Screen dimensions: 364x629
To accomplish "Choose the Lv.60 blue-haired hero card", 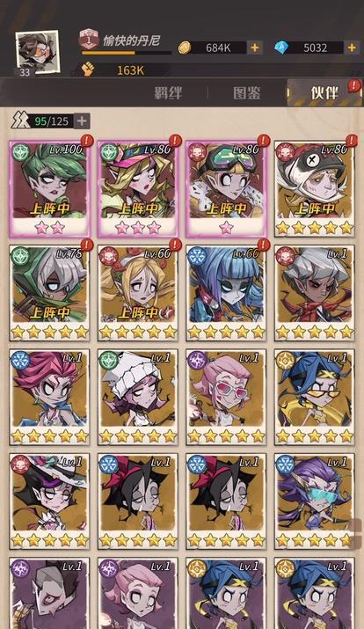I will pyautogui.click(x=226, y=293).
